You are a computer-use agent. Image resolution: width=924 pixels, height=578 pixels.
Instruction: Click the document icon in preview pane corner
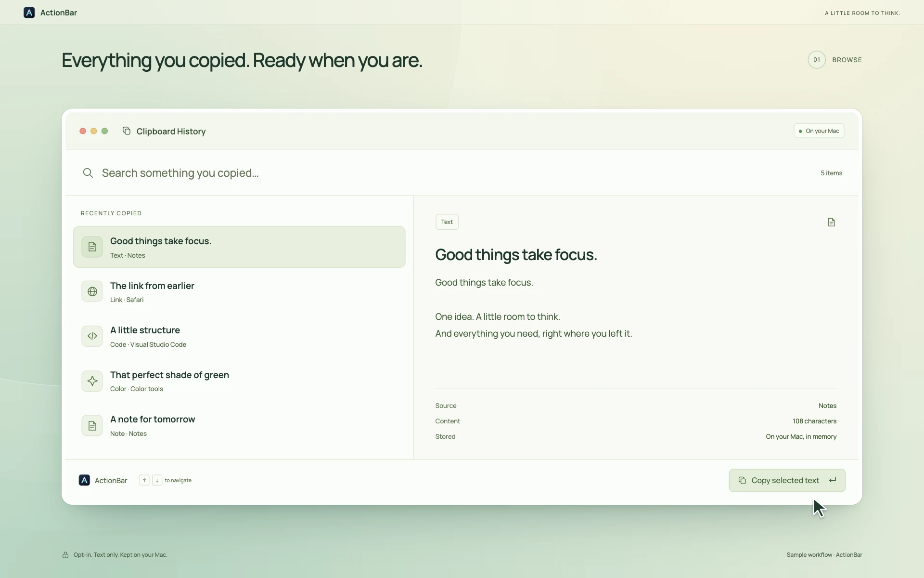point(831,222)
